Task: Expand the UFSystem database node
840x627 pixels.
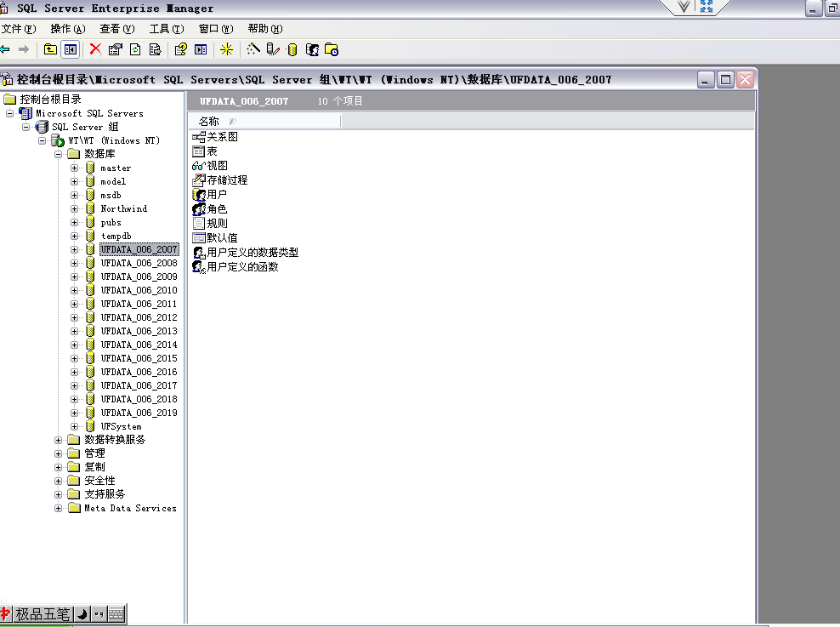Action: coord(75,426)
